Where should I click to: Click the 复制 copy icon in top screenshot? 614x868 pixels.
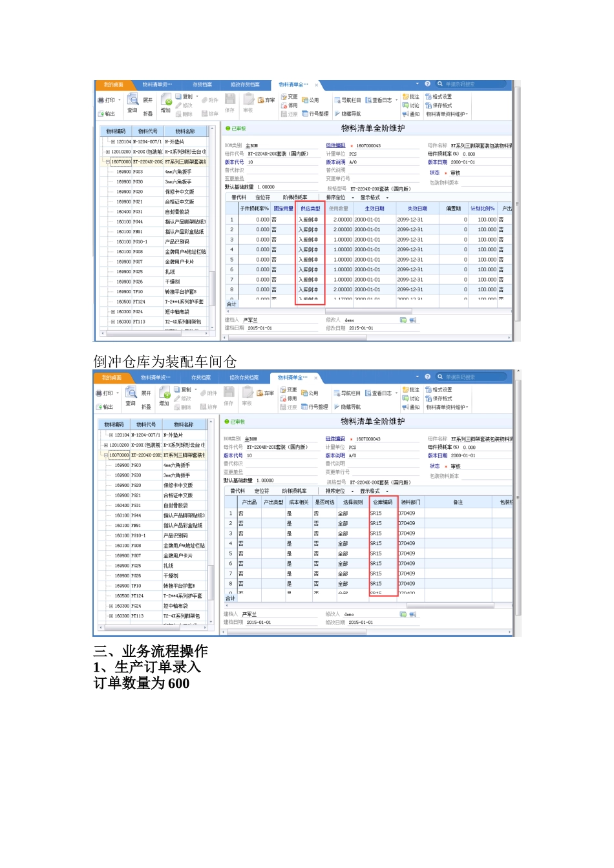coord(179,97)
